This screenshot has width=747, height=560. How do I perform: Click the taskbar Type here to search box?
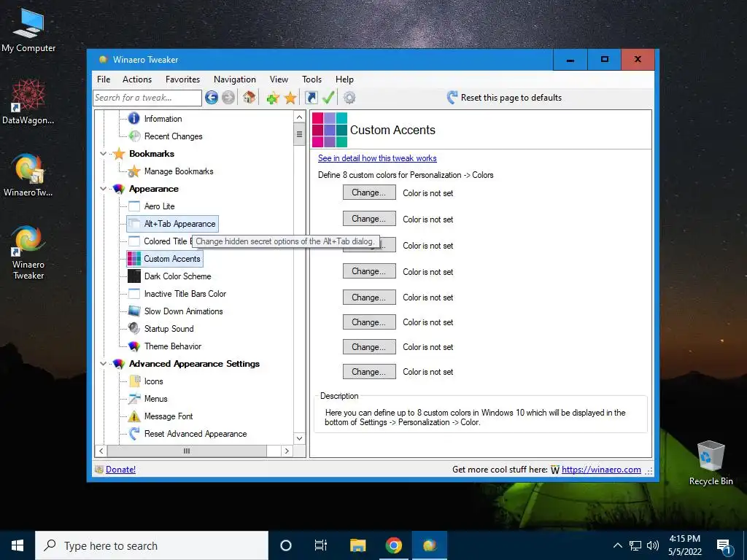152,545
